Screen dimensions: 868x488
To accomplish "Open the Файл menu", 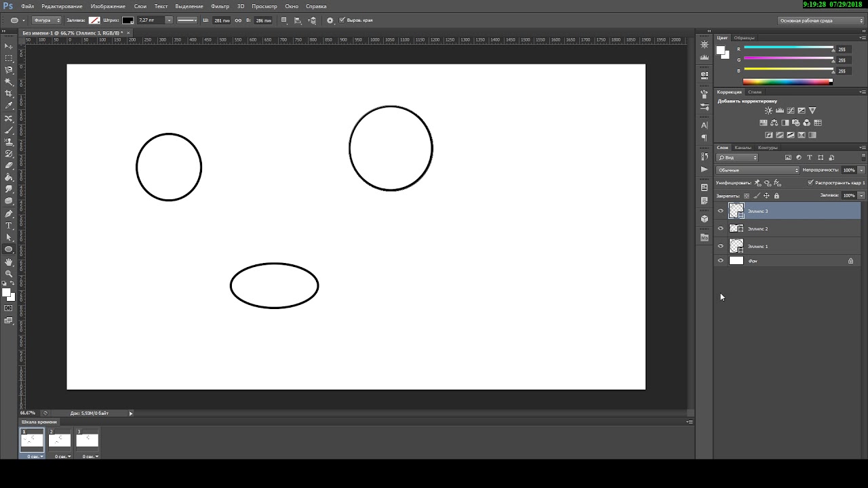I will pyautogui.click(x=27, y=6).
